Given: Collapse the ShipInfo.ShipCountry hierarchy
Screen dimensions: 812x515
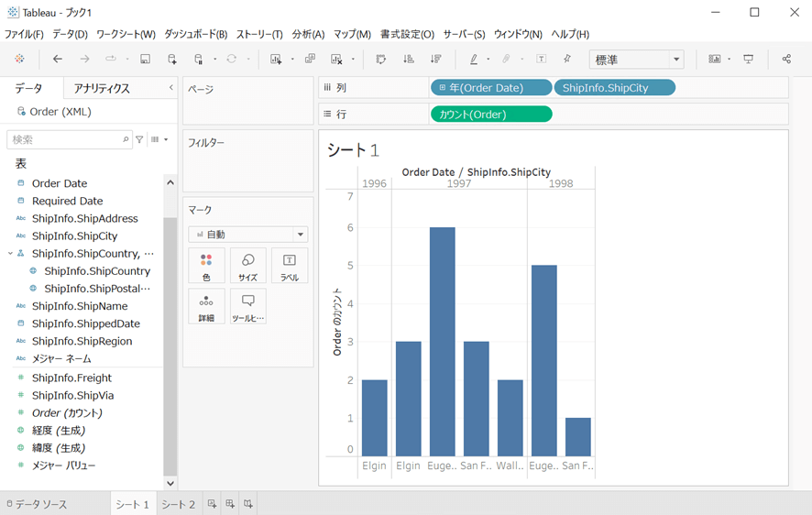Looking at the screenshot, I should pyautogui.click(x=10, y=254).
